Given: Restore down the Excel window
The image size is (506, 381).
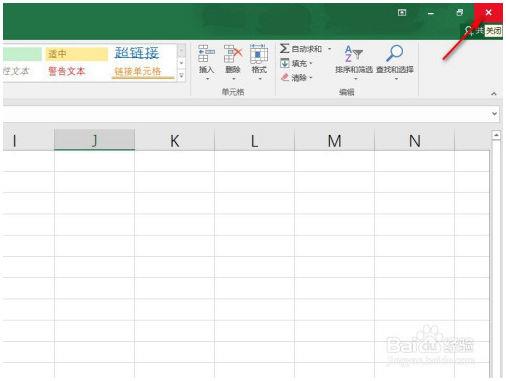Looking at the screenshot, I should [460, 13].
